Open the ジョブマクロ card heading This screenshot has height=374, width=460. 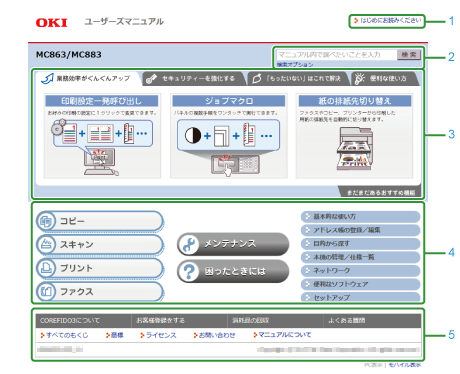pos(229,101)
